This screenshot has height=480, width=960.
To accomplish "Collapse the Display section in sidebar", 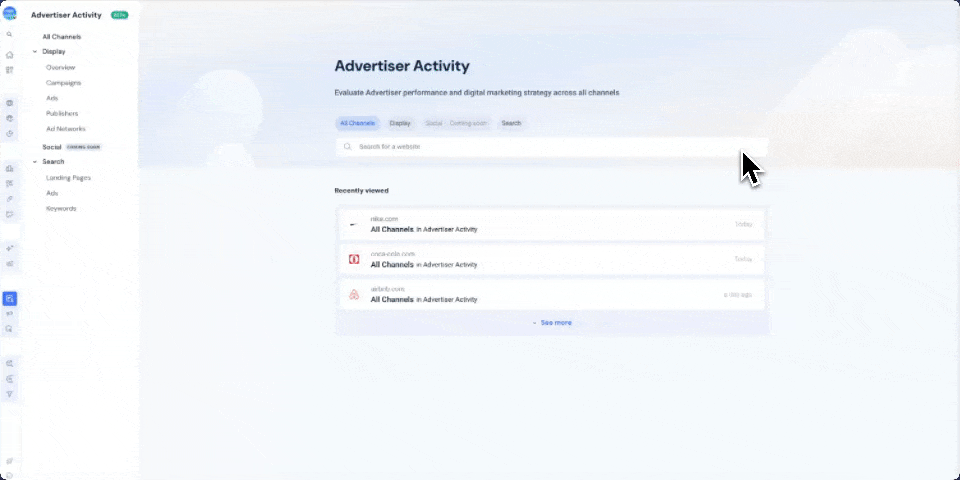I will click(x=35, y=52).
